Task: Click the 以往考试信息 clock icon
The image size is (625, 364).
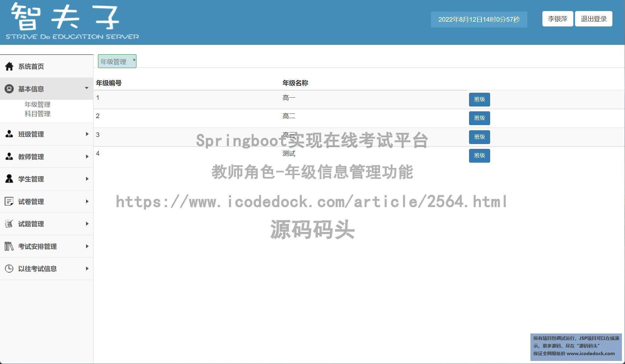Action: [x=9, y=268]
